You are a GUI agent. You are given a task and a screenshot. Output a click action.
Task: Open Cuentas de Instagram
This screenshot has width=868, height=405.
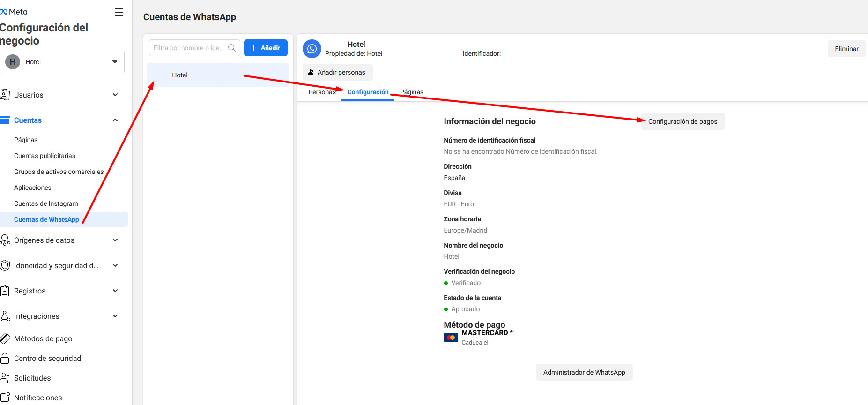click(46, 203)
